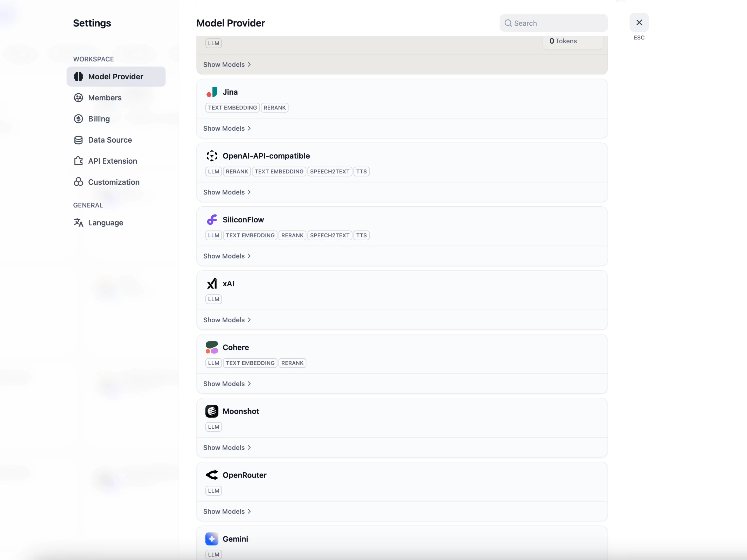The image size is (747, 560).
Task: Click the OpenAI-API-compatible logo icon
Action: pos(212,156)
